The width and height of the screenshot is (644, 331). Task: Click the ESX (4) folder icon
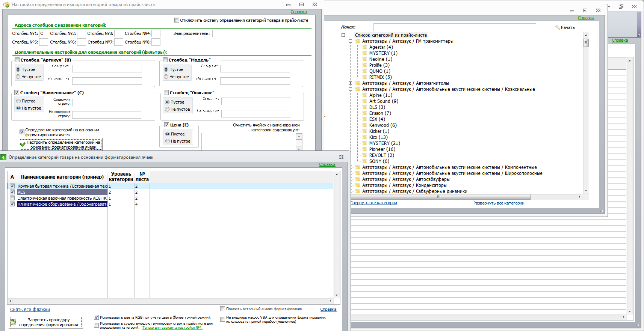click(x=364, y=119)
